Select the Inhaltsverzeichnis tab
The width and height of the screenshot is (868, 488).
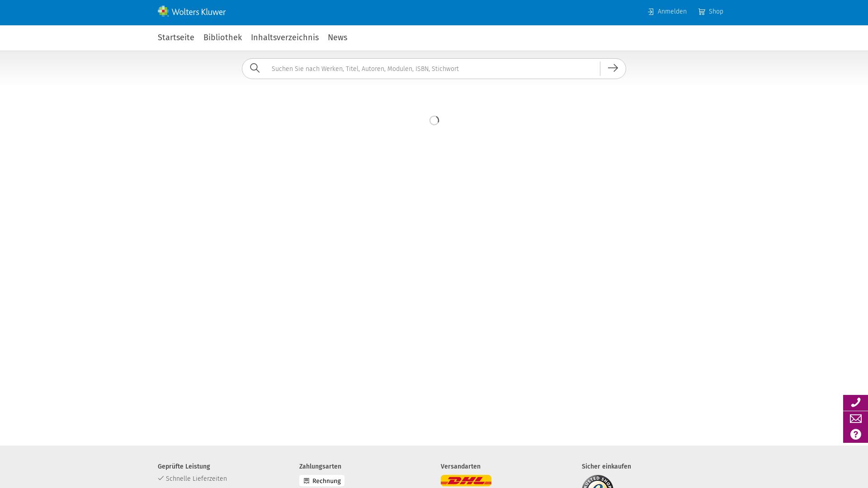point(284,37)
